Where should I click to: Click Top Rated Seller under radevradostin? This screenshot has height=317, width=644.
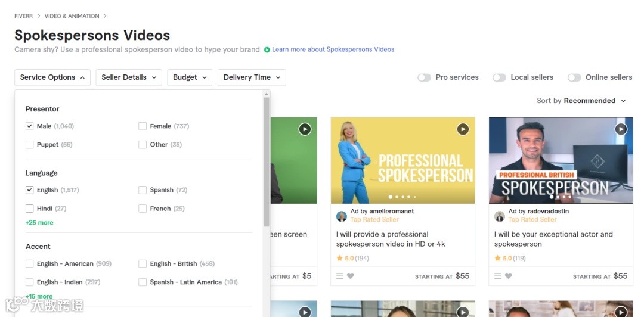pos(532,220)
